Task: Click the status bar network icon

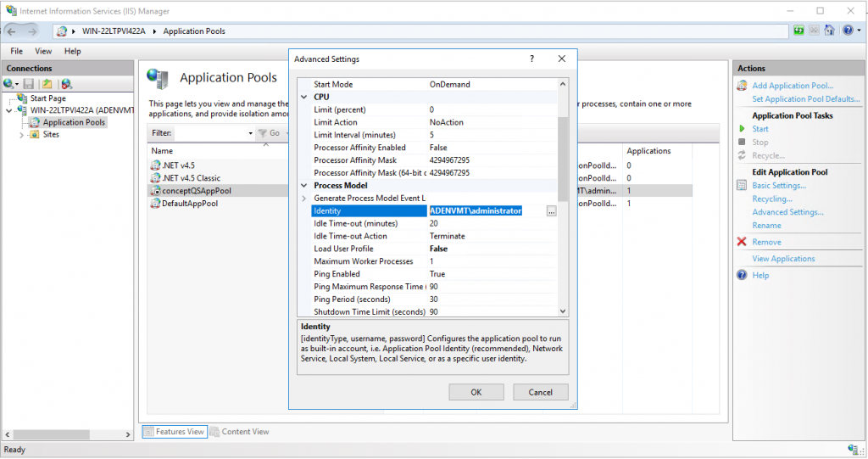Action: pos(853,449)
